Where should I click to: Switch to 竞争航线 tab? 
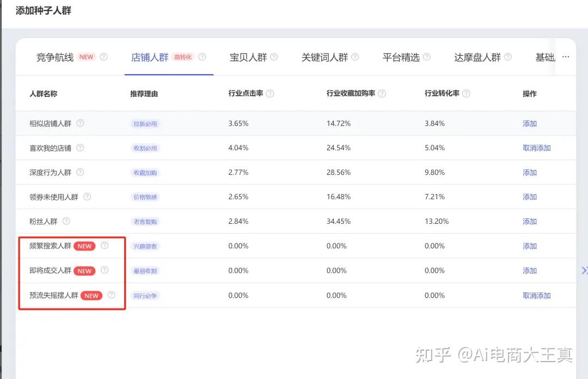(55, 57)
